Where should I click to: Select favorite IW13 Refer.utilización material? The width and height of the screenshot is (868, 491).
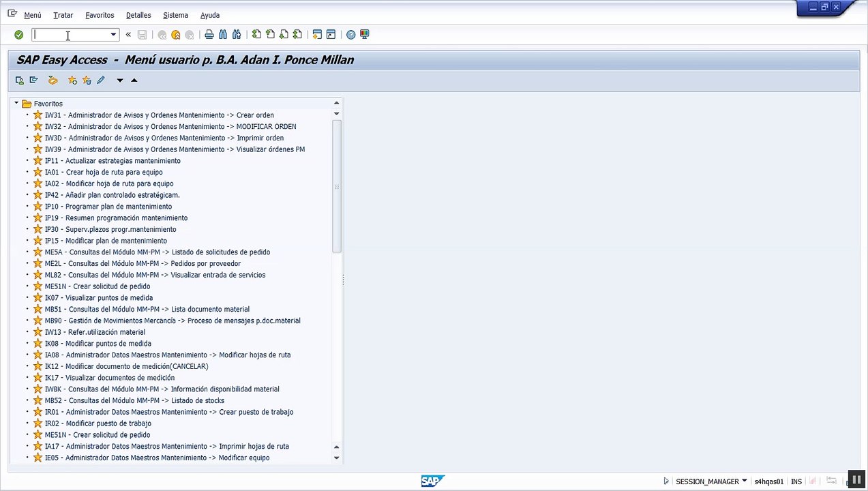95,332
